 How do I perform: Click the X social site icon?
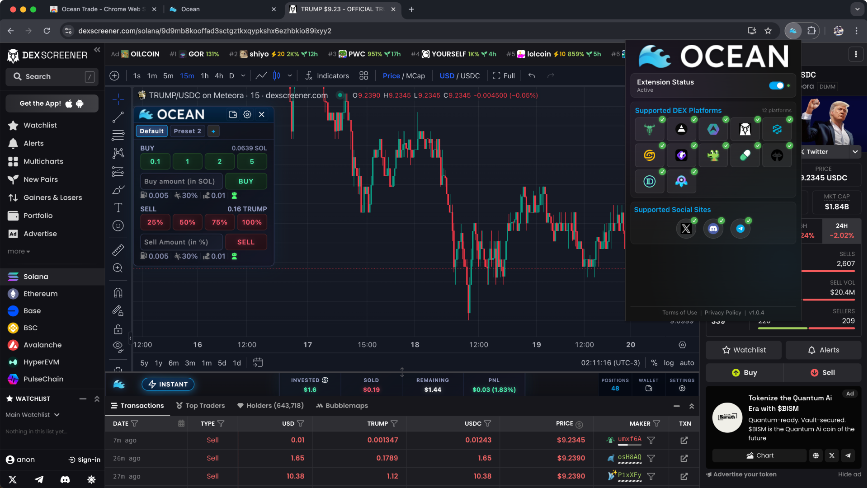[x=686, y=229]
